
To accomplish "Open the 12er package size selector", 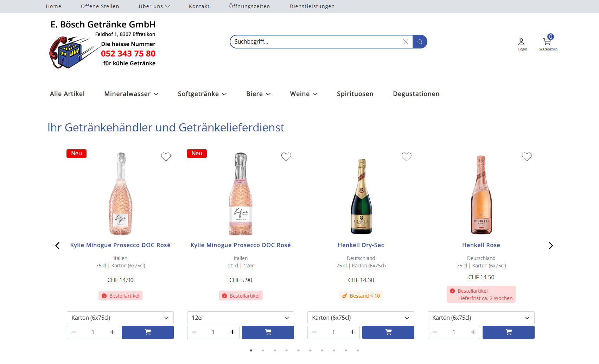I will 241,318.
